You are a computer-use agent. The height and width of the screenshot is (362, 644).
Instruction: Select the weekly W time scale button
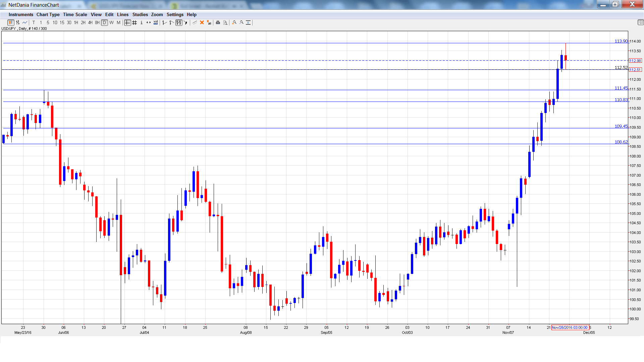tap(111, 22)
